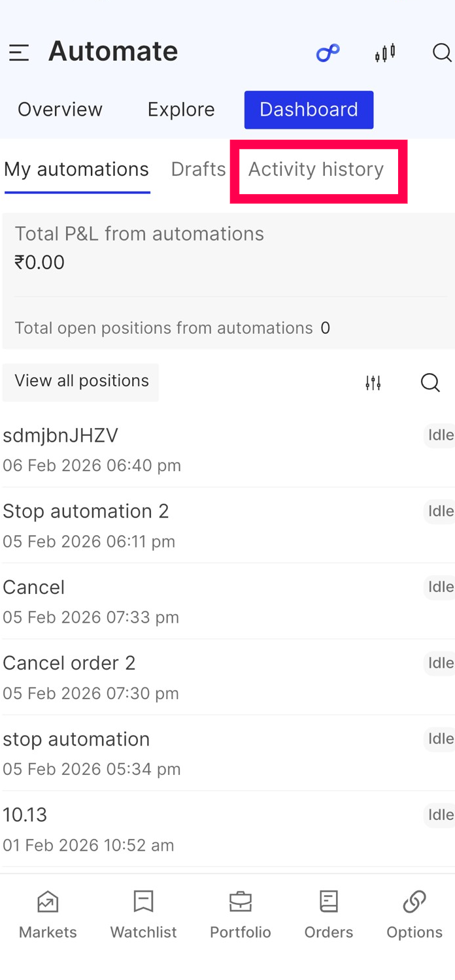The height and width of the screenshot is (980, 455).
Task: Go to Markets in bottom navigation
Action: (48, 915)
